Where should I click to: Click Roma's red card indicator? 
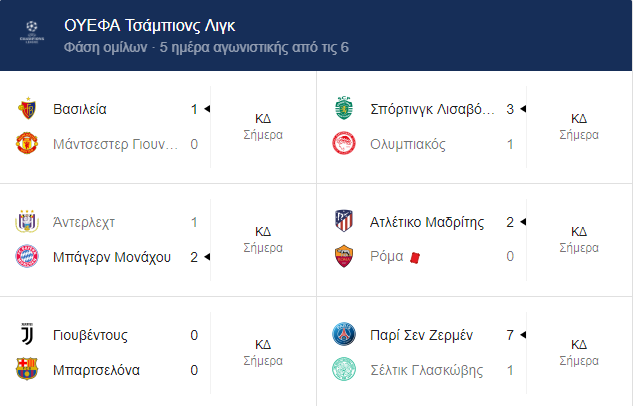(415, 257)
